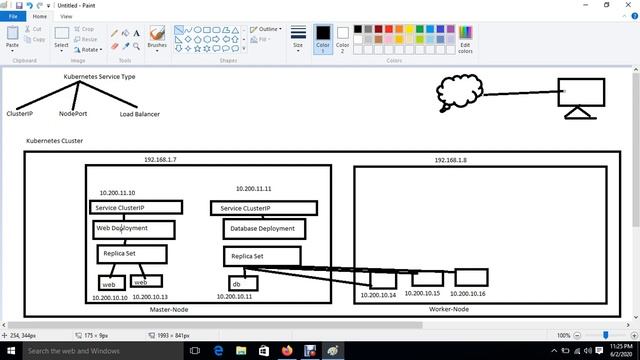Click the Resize button
Screen dimensions: 640x360
click(86, 39)
